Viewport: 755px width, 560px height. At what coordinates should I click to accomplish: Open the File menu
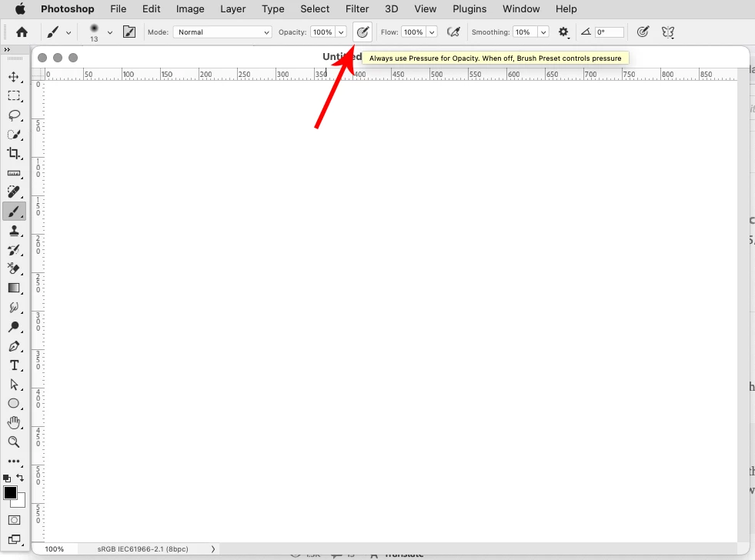pyautogui.click(x=118, y=9)
